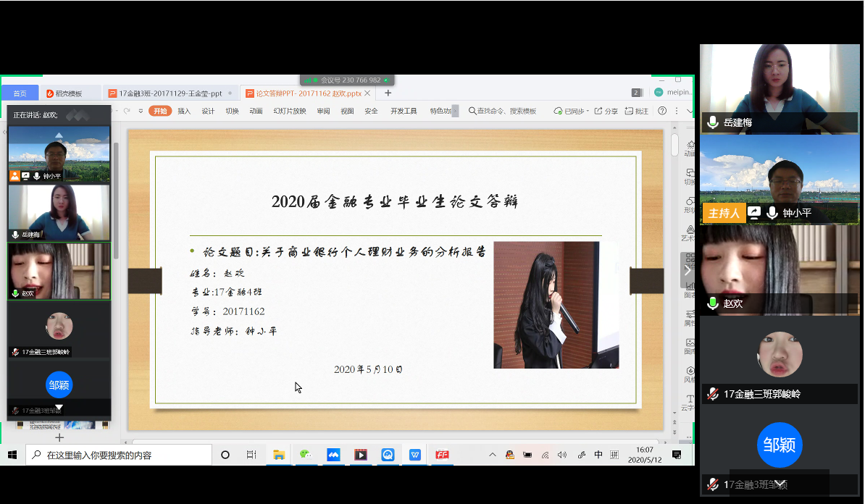Click the 开始 (Start) ribbon button
Screen dimensions: 865x504
click(x=160, y=111)
